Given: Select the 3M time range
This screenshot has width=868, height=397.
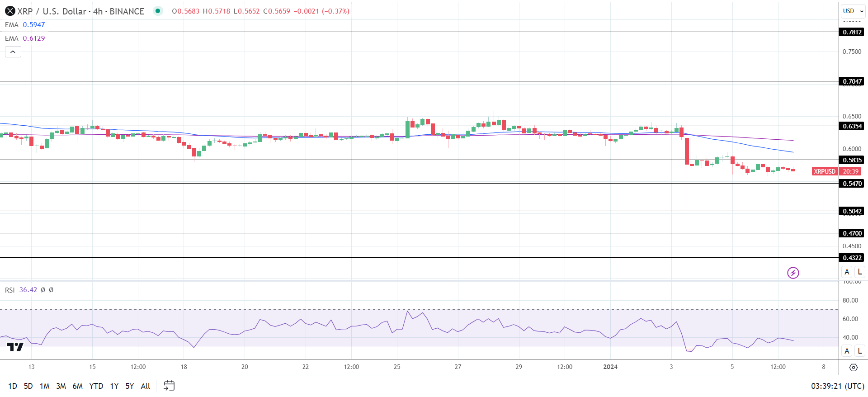Looking at the screenshot, I should (x=61, y=386).
